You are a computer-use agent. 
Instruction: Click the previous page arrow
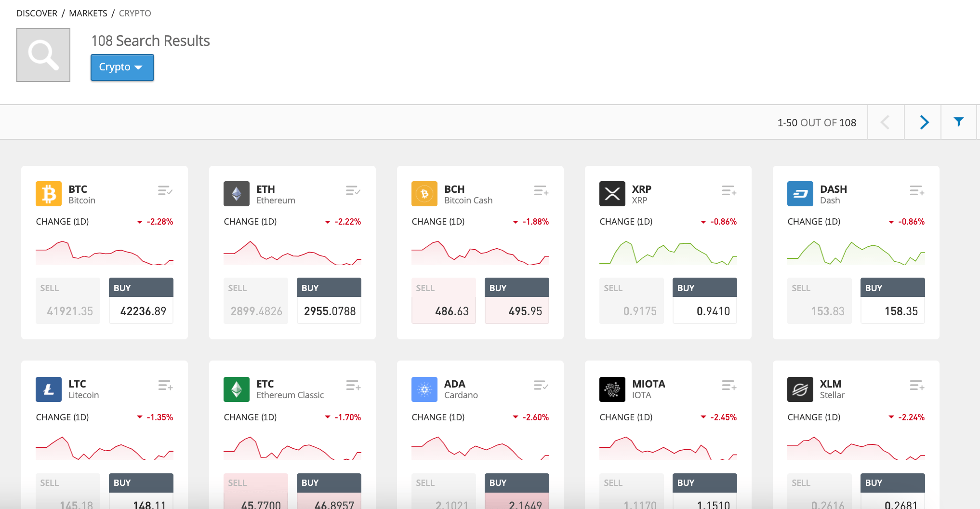pyautogui.click(x=886, y=122)
